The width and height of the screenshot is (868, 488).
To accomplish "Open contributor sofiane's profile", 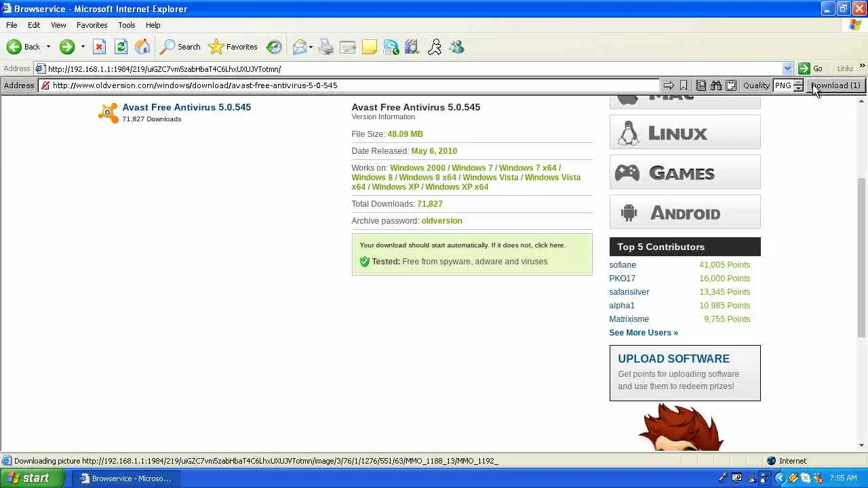I will [623, 265].
